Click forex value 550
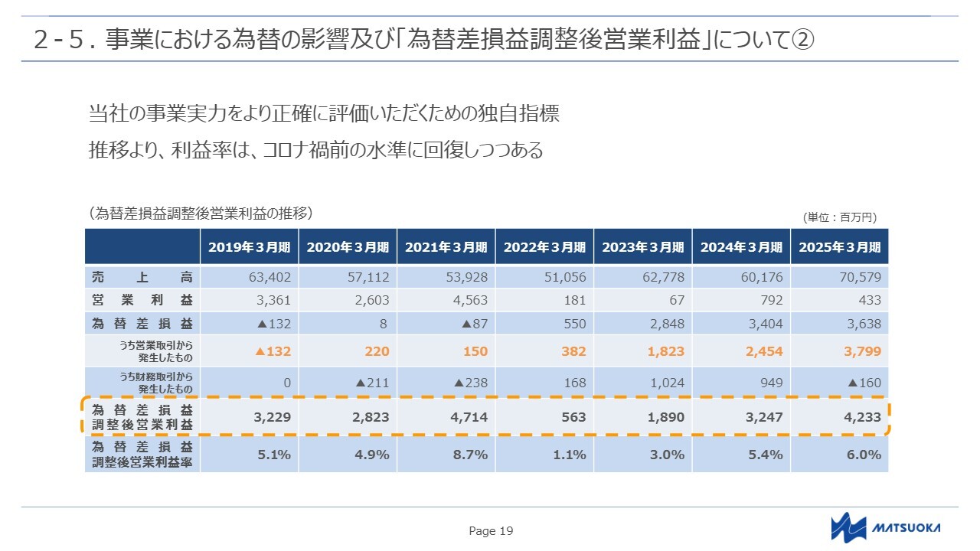Image resolution: width=980 pixels, height=551 pixels. pyautogui.click(x=574, y=324)
